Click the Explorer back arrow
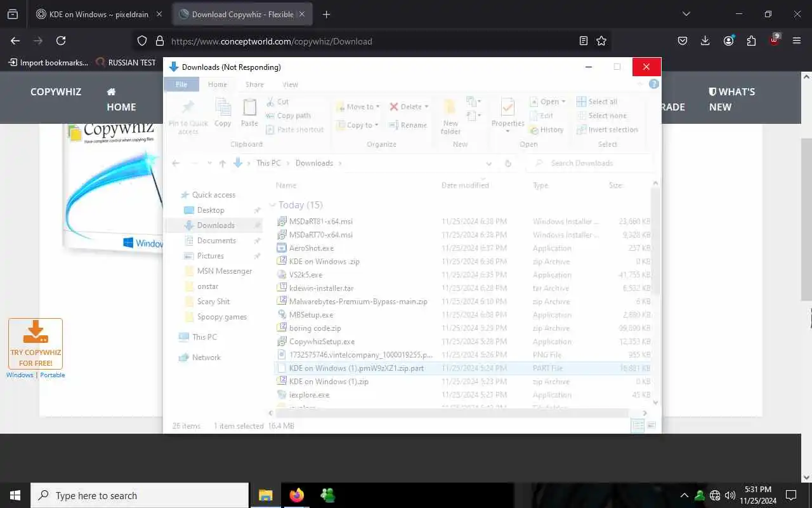The image size is (812, 508). click(176, 163)
